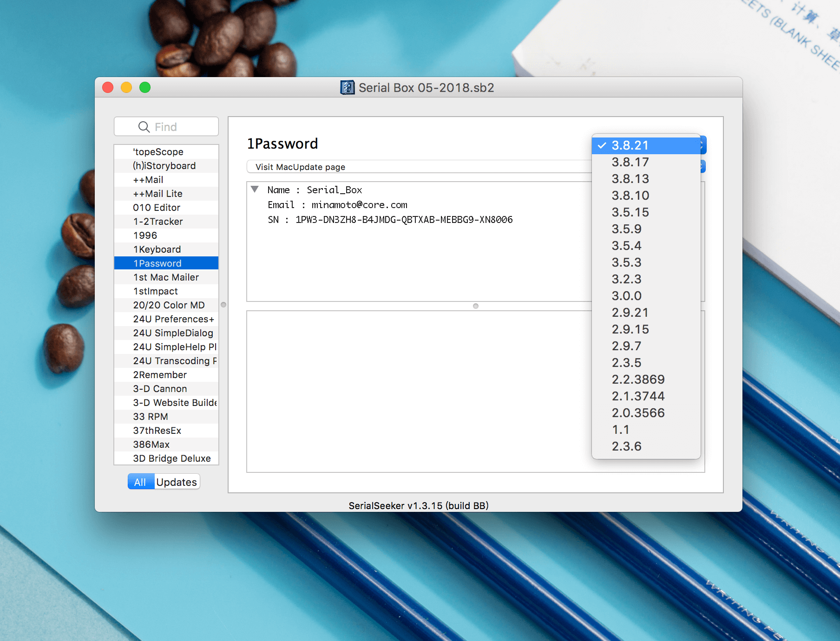The height and width of the screenshot is (641, 840).
Task: Select 3-D Cannon entry
Action: (x=166, y=389)
